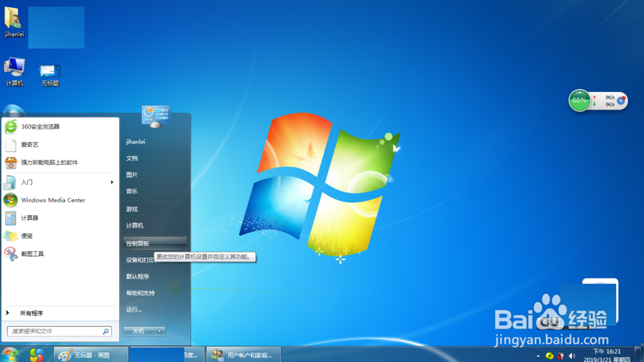The height and width of the screenshot is (362, 644).
Task: Open 游戏 from the Start menu
Action: tap(155, 209)
